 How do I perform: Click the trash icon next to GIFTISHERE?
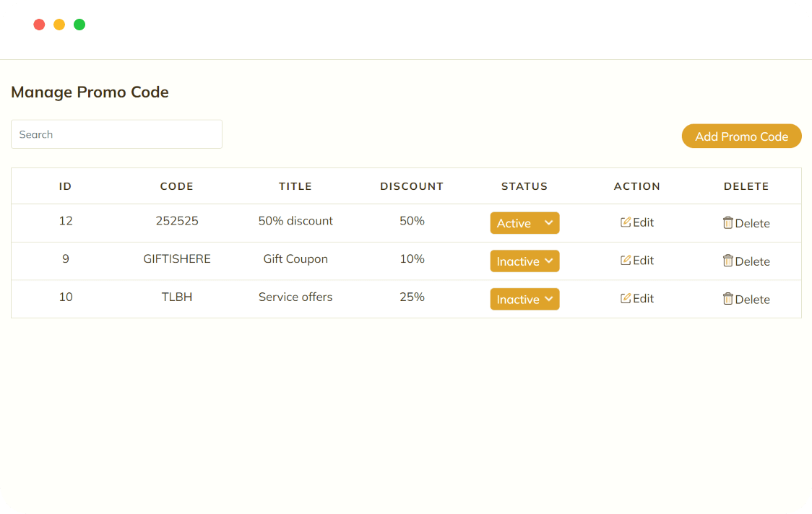[729, 261]
